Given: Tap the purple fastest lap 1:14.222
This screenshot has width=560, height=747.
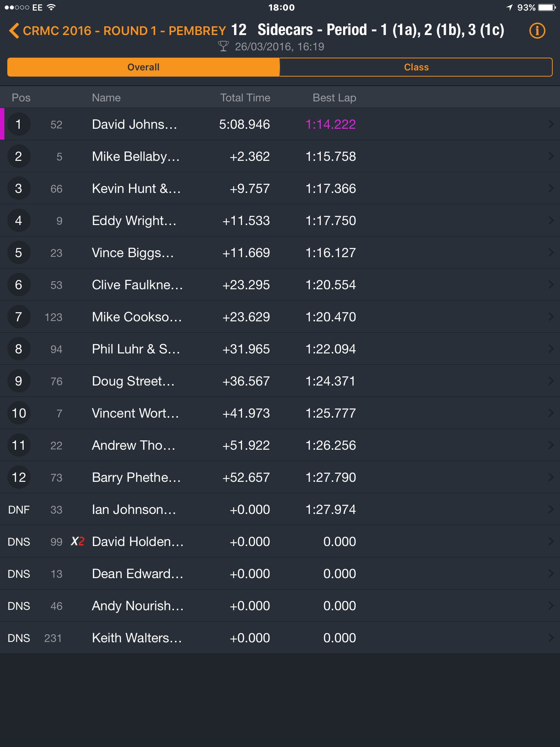Looking at the screenshot, I should (330, 124).
